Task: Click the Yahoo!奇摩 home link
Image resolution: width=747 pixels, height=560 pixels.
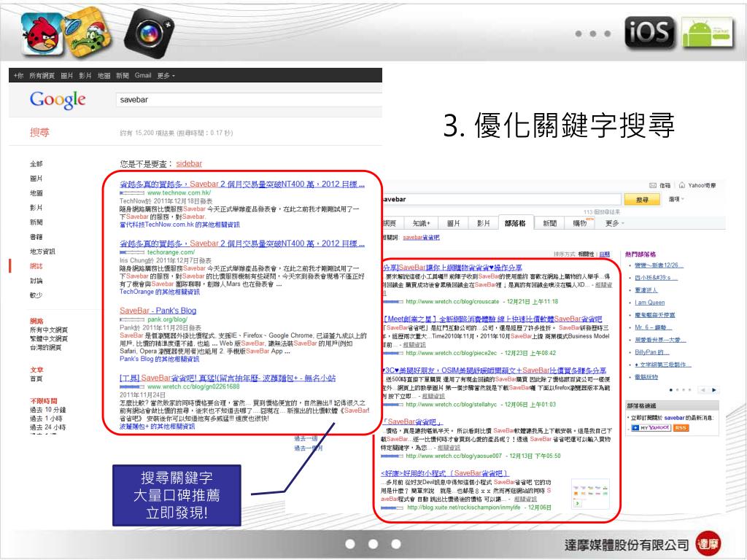Action: pos(702,185)
